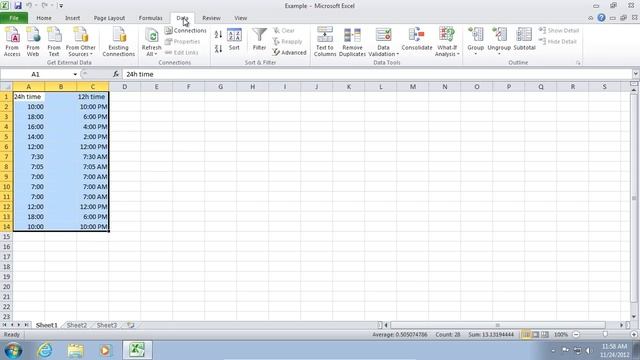640x360 pixels.
Task: Switch to the Page Layout tab
Action: click(109, 18)
